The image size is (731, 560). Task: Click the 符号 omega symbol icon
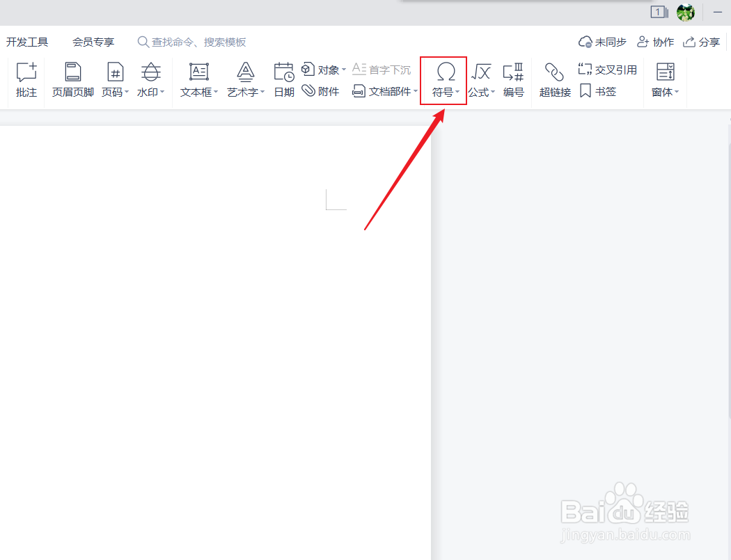(446, 72)
